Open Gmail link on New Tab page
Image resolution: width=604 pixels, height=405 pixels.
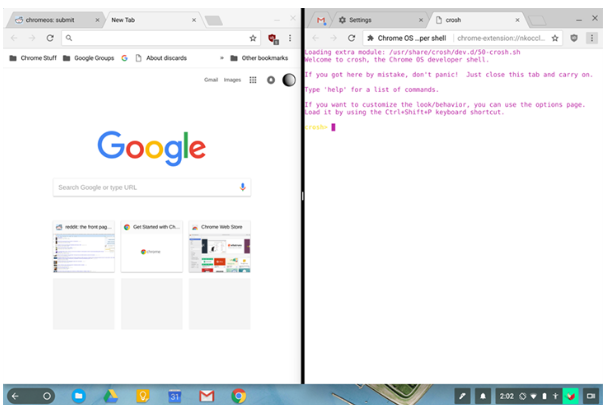(211, 80)
